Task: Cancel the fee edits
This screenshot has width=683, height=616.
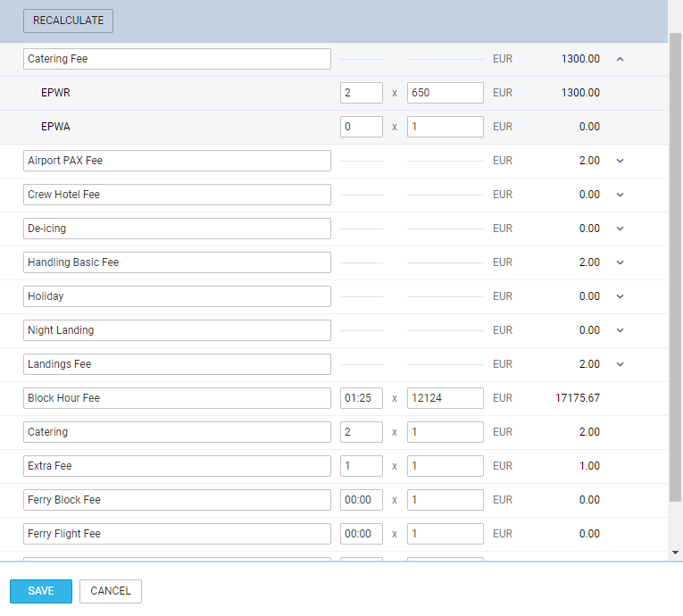Action: point(110,591)
